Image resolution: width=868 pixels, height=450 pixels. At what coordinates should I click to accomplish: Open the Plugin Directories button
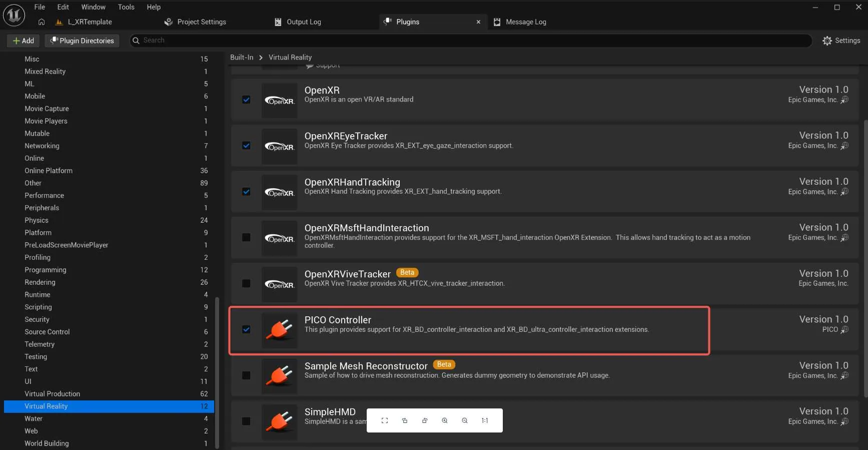[x=82, y=41]
